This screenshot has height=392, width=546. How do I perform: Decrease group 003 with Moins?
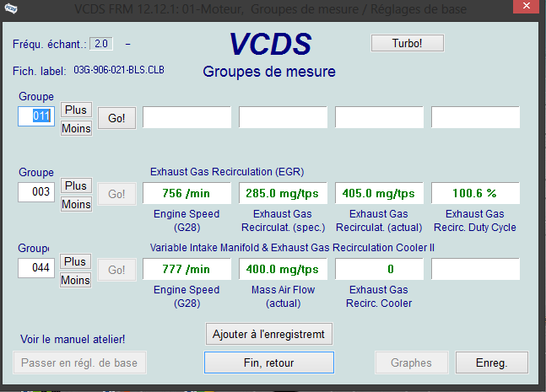tap(76, 204)
